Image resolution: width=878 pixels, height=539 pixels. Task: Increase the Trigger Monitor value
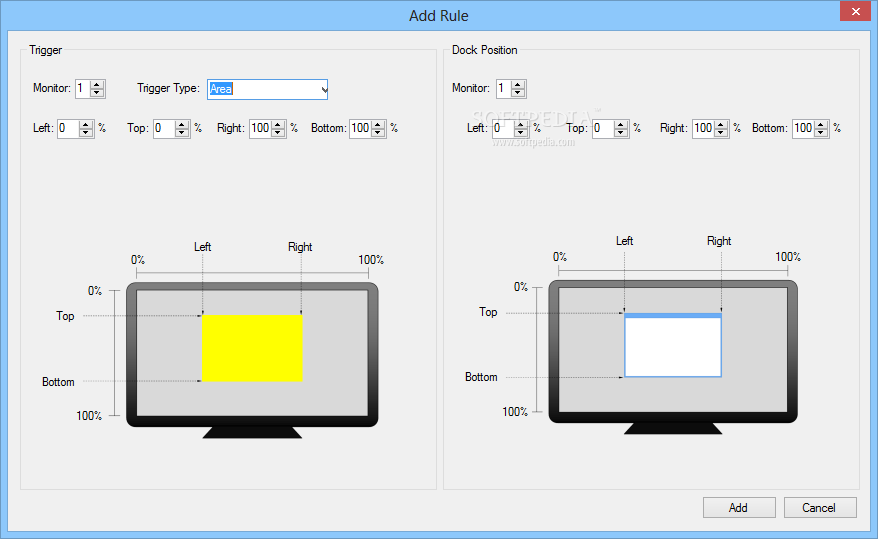click(97, 85)
